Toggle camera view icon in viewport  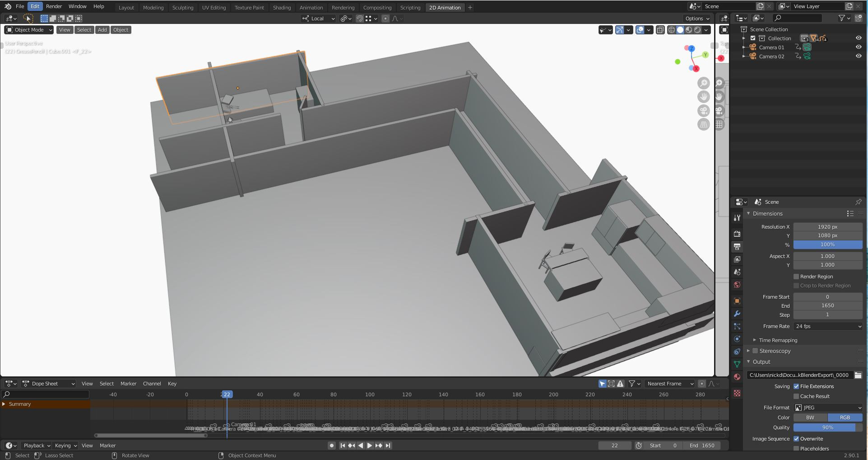click(x=703, y=111)
